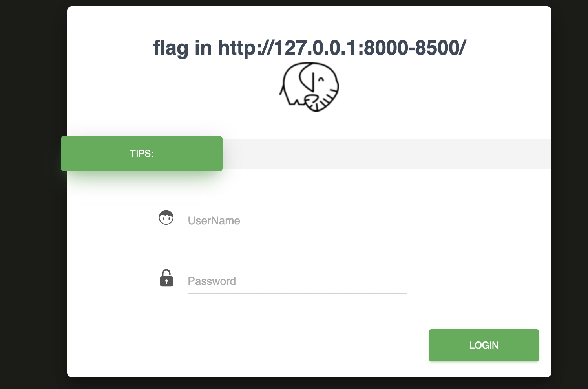The image size is (588, 389).
Task: Click the underline beneath the Password field
Action: point(298,294)
